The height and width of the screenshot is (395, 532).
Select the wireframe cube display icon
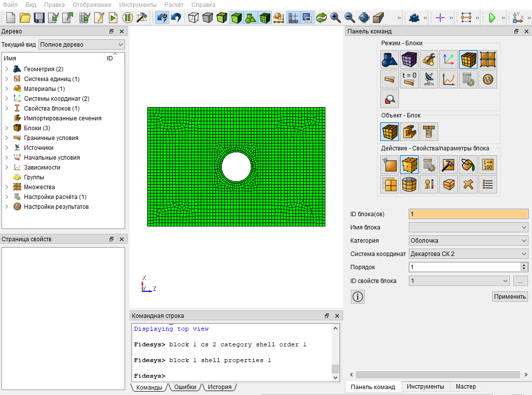(x=193, y=18)
